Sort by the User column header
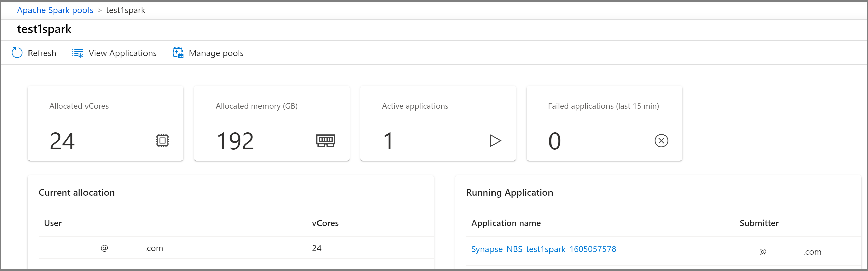868x271 pixels. (53, 223)
